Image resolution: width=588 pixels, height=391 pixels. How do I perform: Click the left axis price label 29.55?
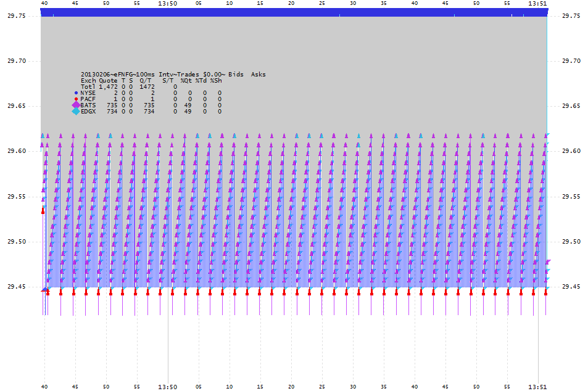click(x=17, y=197)
